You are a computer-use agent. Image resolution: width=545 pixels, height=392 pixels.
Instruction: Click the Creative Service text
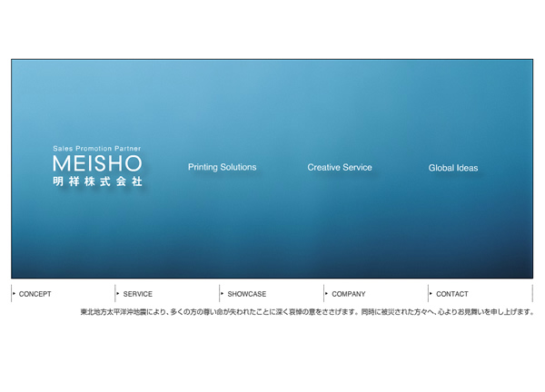[340, 167]
